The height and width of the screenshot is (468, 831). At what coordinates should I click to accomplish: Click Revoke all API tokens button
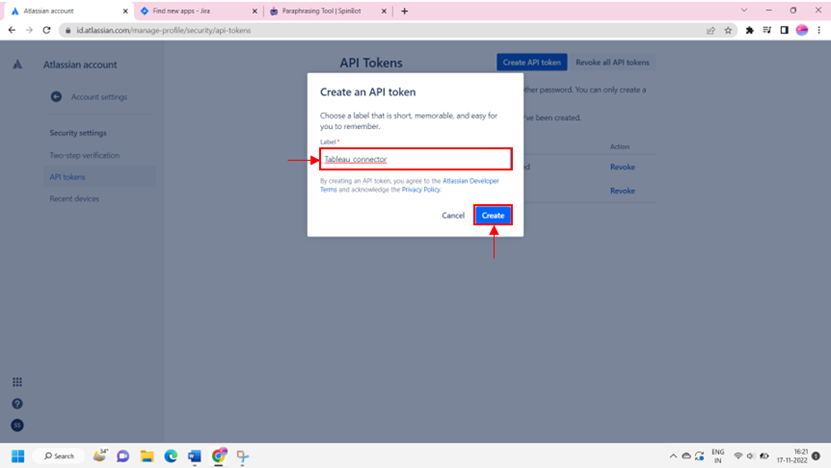(x=612, y=62)
